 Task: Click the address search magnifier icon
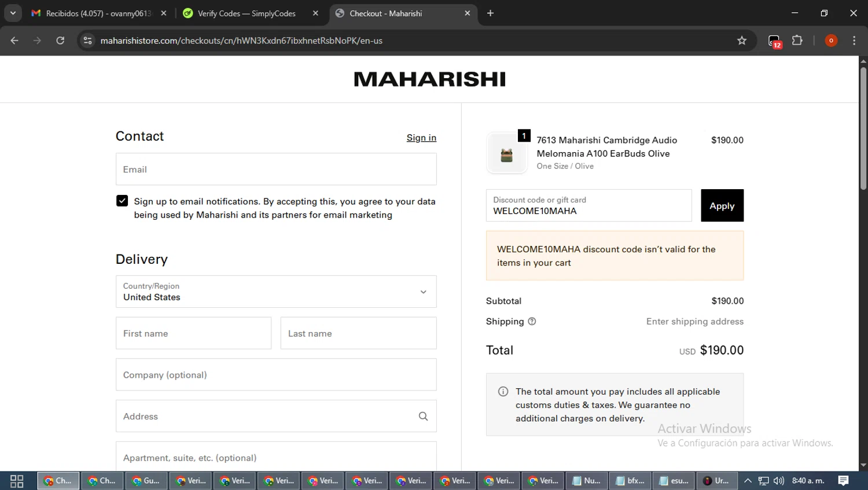[423, 417]
